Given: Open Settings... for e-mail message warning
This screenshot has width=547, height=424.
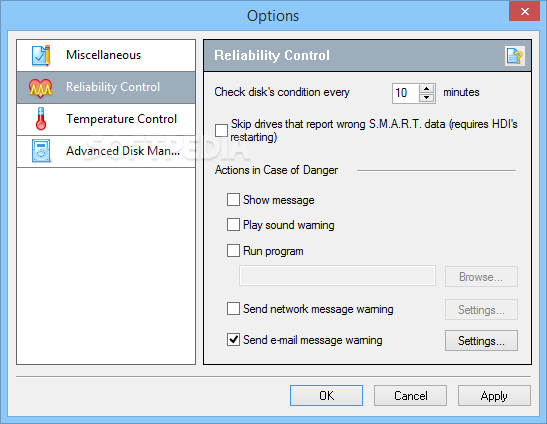Looking at the screenshot, I should pos(481,341).
